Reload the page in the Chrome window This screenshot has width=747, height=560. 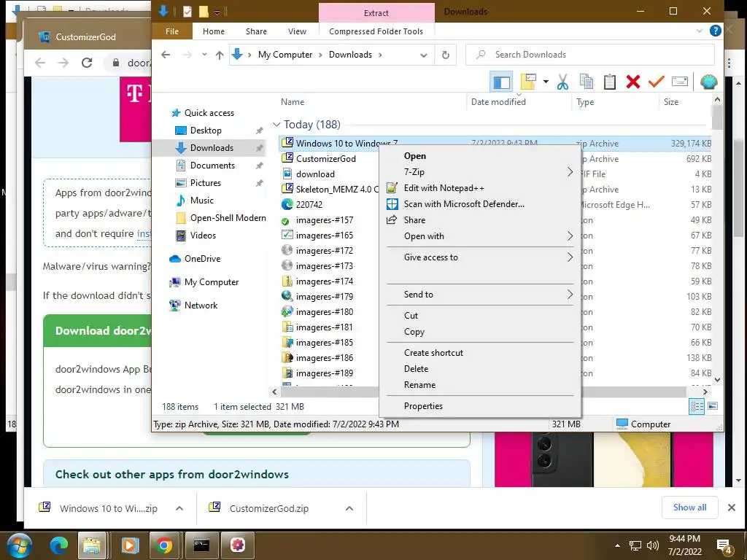87,63
